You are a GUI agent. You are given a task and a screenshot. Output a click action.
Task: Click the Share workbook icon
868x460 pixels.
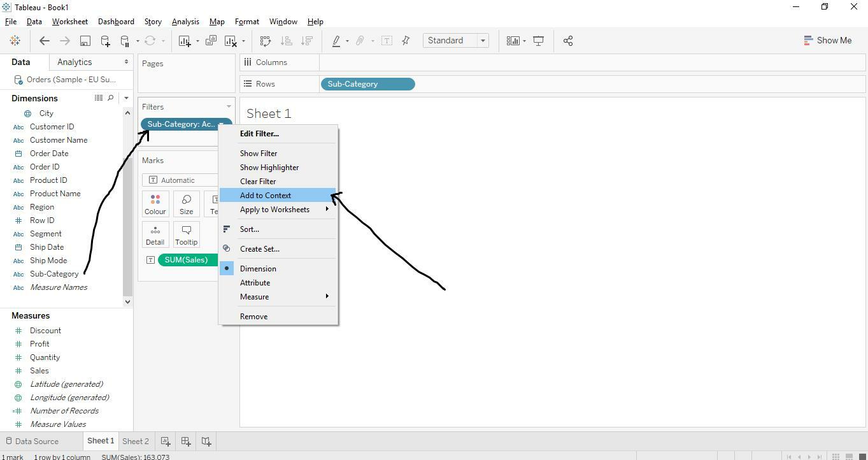point(568,40)
